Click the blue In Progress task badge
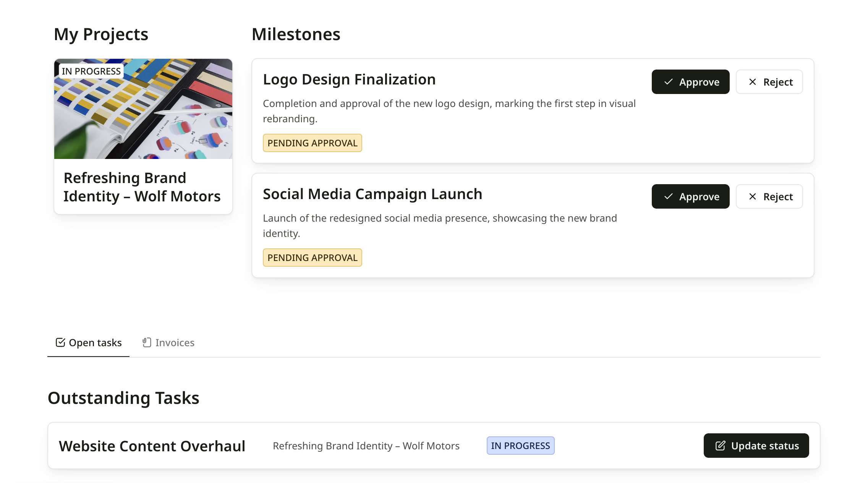The image size is (868, 483). pos(520,446)
